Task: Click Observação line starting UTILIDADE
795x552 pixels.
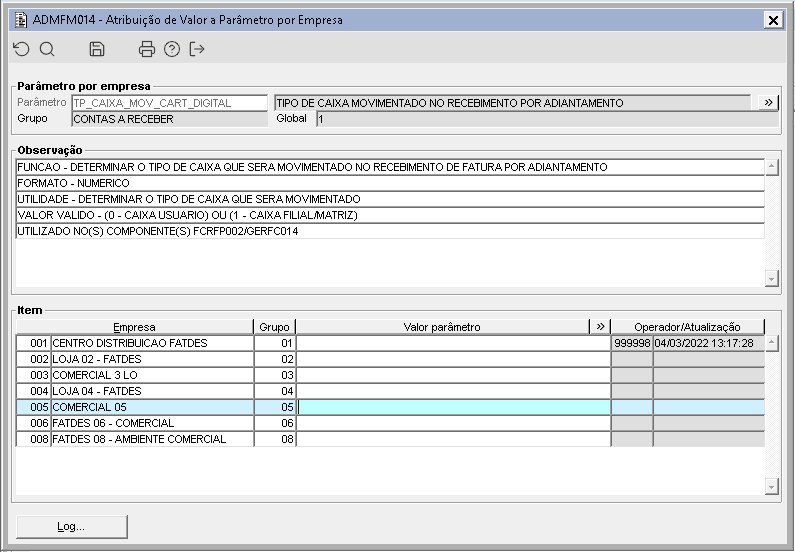Action: pyautogui.click(x=390, y=199)
